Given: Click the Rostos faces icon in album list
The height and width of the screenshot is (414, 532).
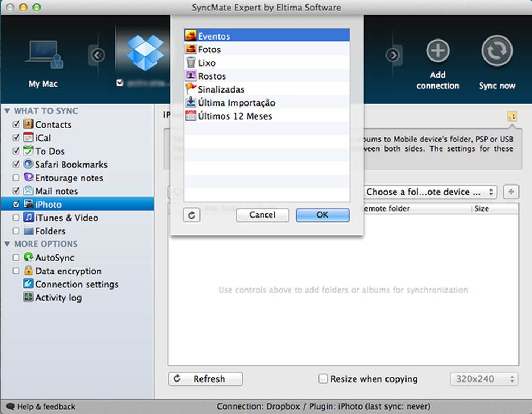Looking at the screenshot, I should 191,75.
